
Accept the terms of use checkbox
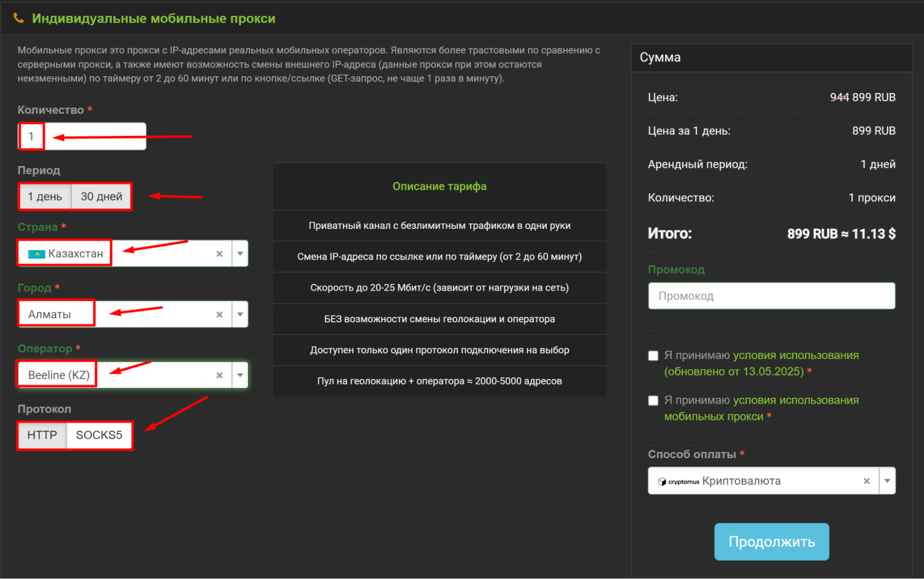pos(653,356)
